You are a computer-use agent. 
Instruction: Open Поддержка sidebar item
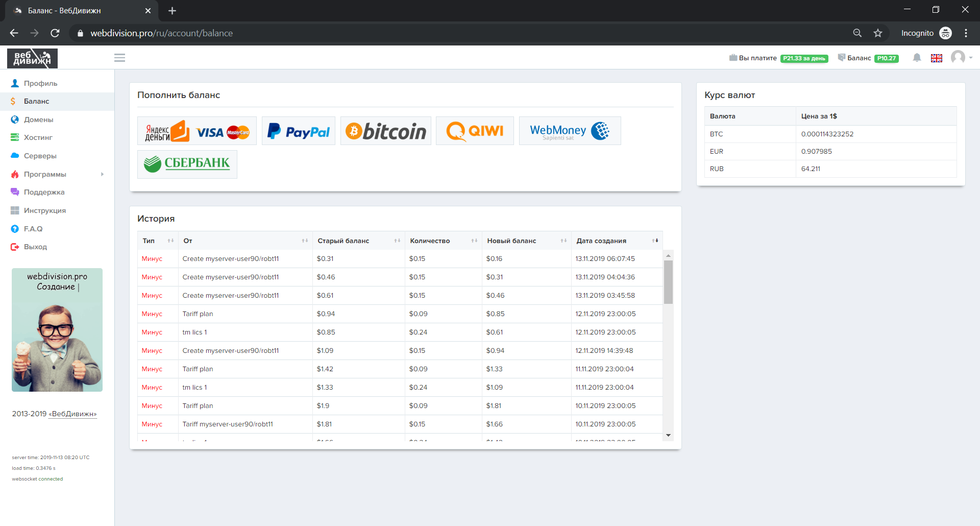44,192
